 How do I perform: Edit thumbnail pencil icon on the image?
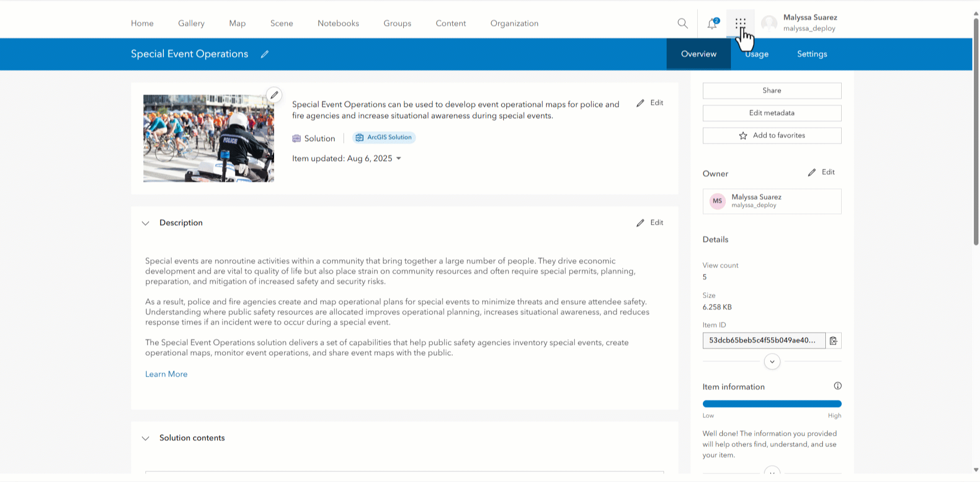pos(274,95)
